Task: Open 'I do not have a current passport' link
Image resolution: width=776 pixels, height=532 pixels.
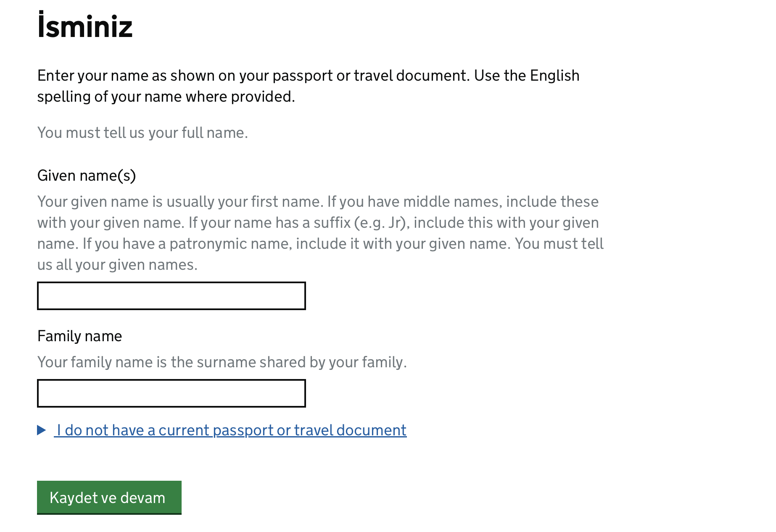Action: tap(230, 430)
